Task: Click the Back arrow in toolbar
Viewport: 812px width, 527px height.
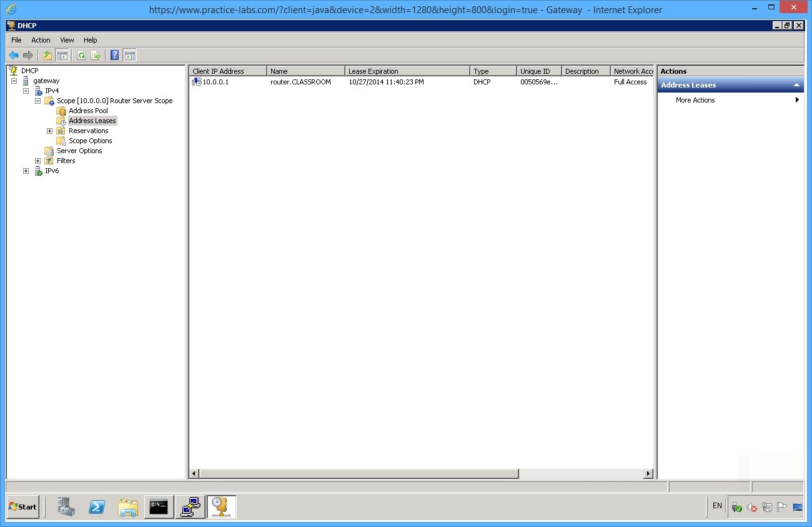Action: 14,56
